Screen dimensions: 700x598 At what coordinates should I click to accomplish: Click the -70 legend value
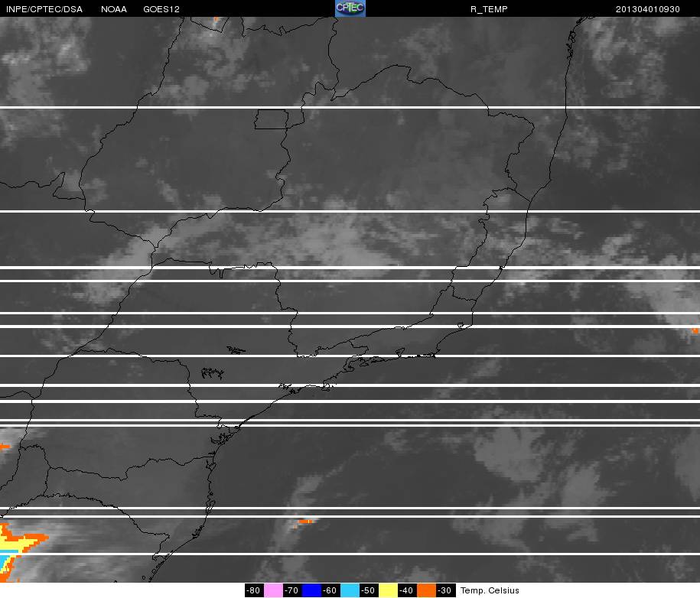click(x=292, y=590)
